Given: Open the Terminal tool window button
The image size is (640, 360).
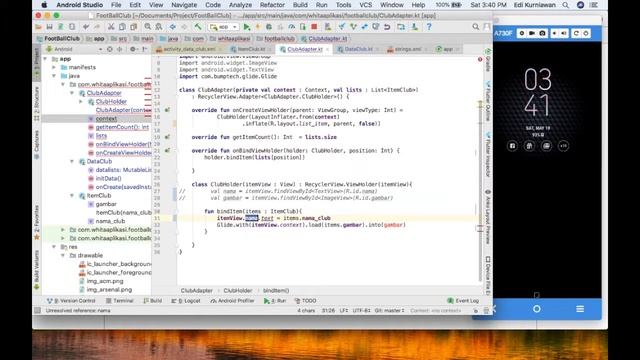Looking at the screenshot, I should coord(120,301).
